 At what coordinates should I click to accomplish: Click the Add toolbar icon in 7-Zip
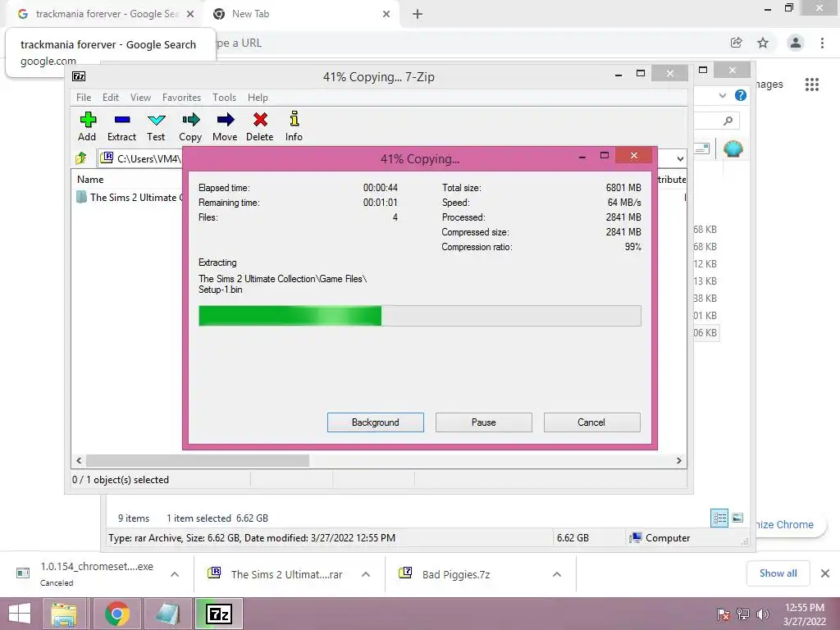click(87, 120)
